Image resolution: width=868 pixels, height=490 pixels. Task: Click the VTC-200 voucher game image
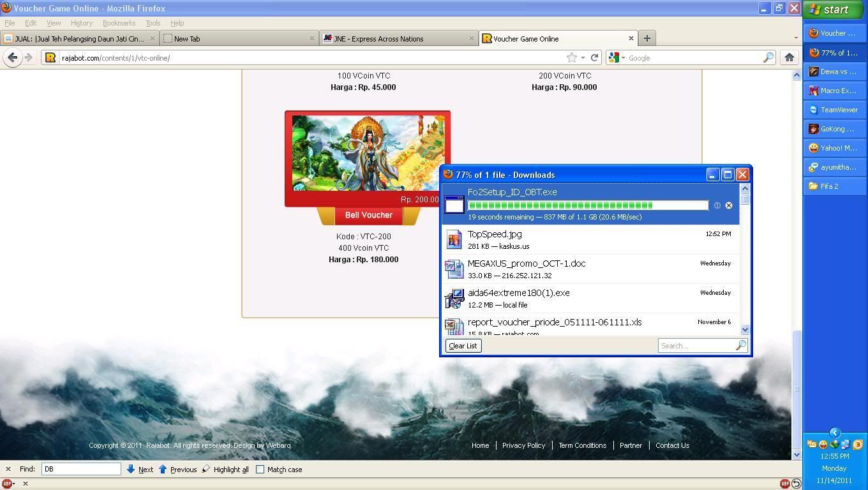(x=368, y=154)
